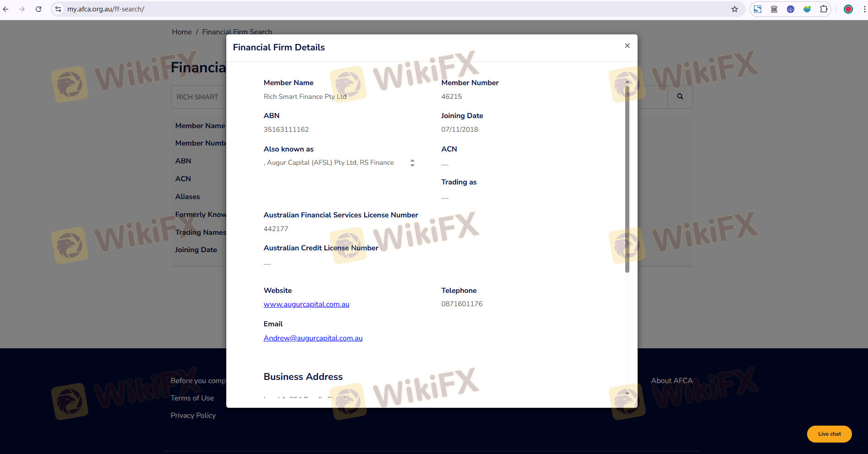
Task: Click the Email label in the dialog
Action: pyautogui.click(x=273, y=324)
